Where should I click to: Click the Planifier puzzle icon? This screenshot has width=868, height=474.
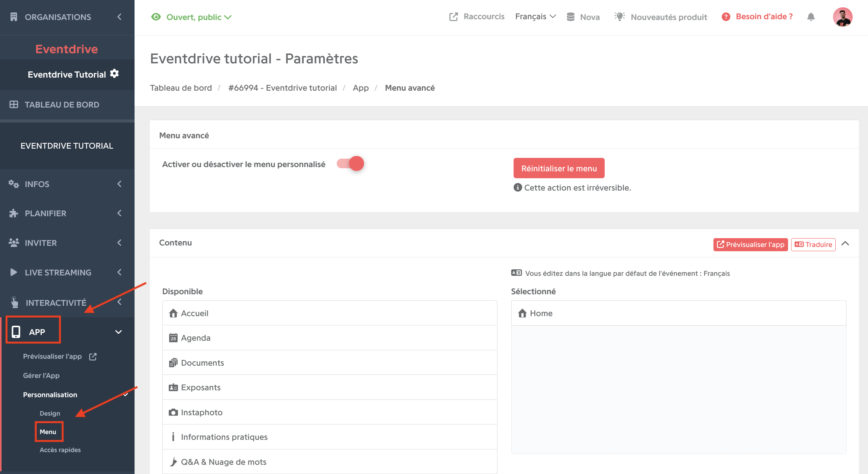[14, 213]
